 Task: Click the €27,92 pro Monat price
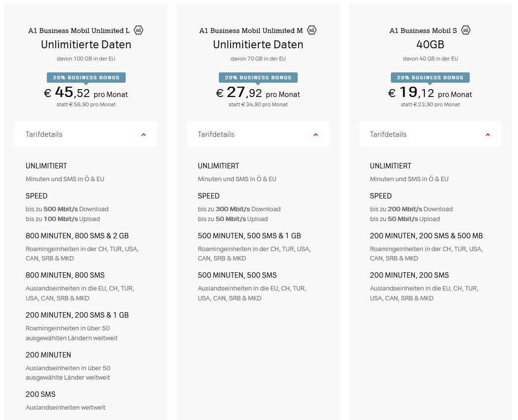tap(258, 93)
